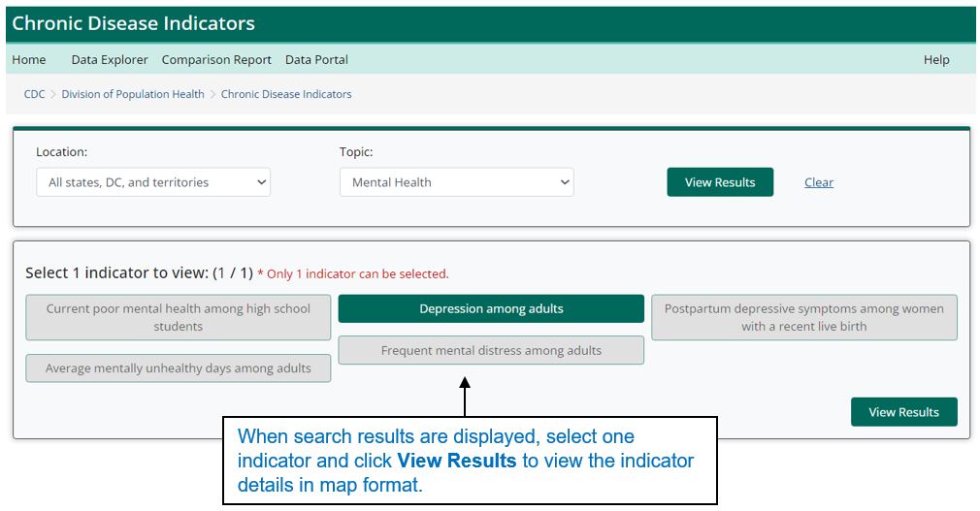This screenshot has width=980, height=511.
Task: Expand the Topic dropdown showing Mental Health
Action: click(456, 182)
